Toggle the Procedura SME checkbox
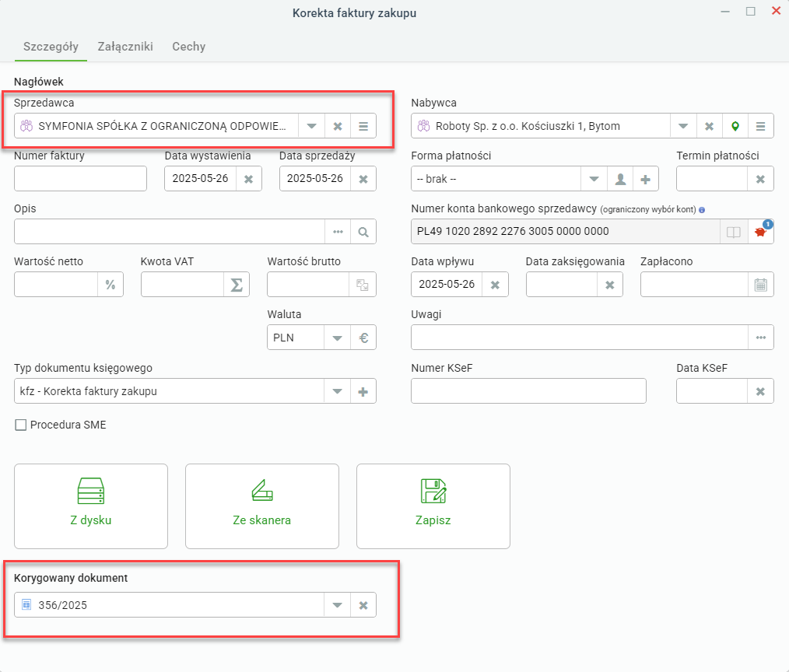This screenshot has height=672, width=789. coord(21,425)
